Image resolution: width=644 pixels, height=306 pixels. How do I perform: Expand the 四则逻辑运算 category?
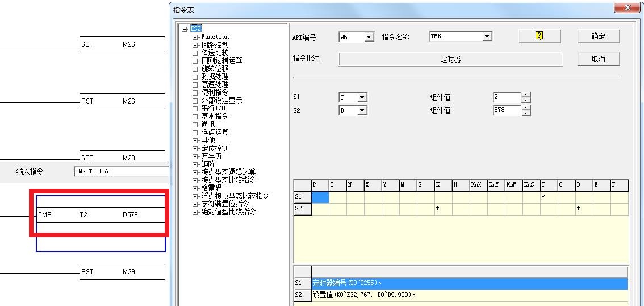[x=195, y=60]
